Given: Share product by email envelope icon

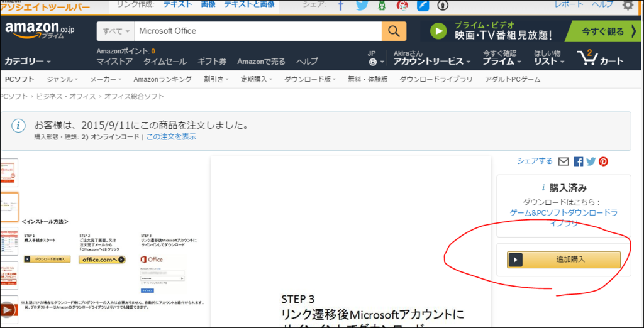Looking at the screenshot, I should 564,161.
